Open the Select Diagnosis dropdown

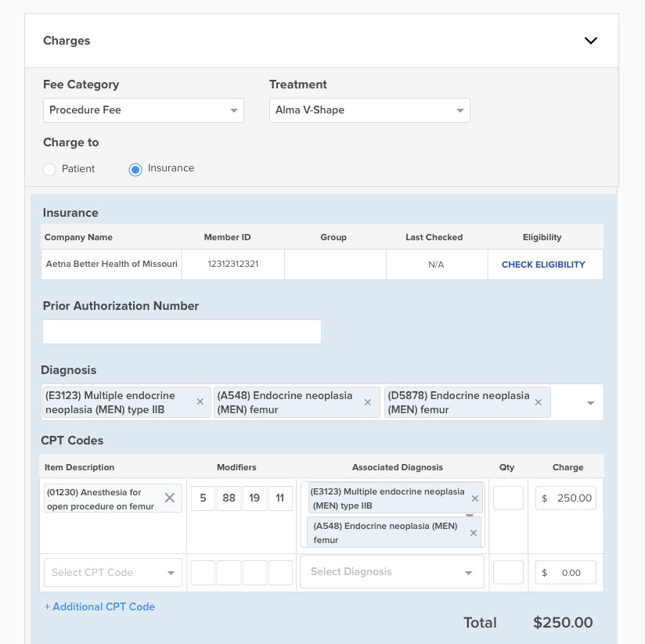coord(392,572)
